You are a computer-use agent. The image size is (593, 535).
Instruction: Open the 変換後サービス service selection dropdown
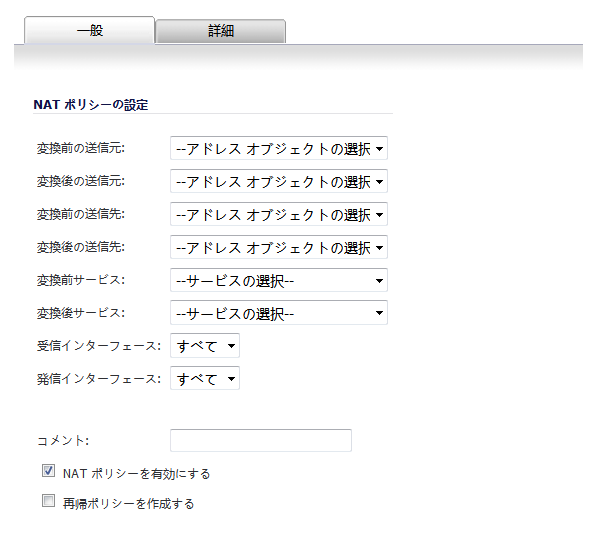coord(279,313)
